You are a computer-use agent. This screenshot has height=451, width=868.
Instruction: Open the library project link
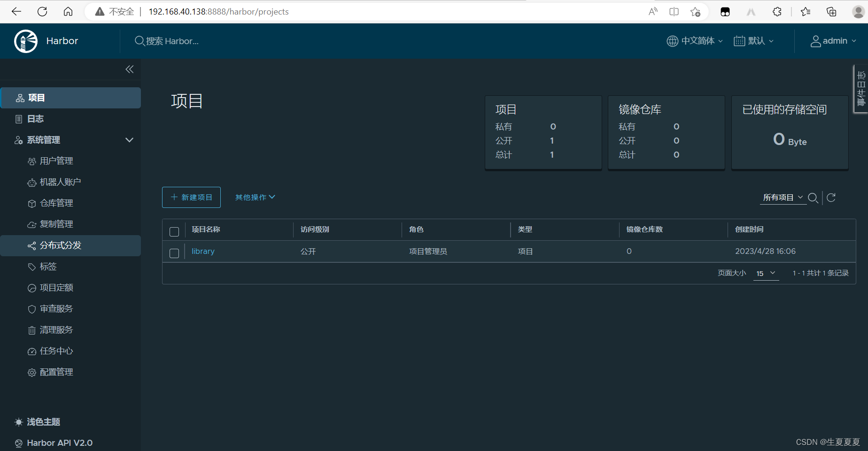202,251
